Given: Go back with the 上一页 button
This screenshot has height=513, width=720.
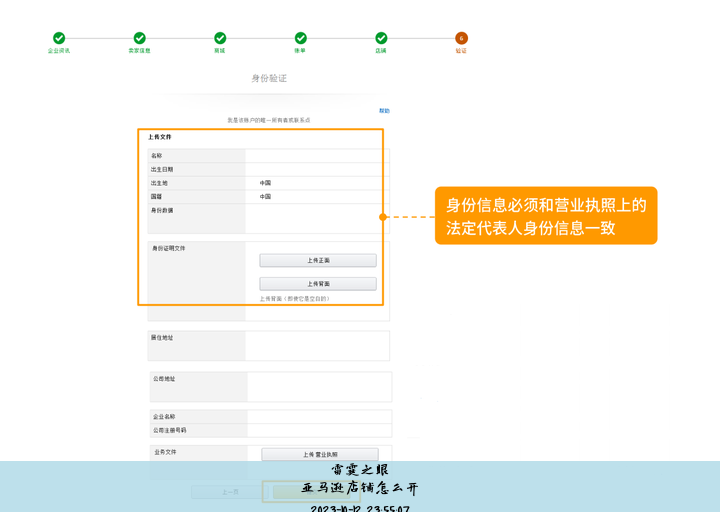Looking at the screenshot, I should click(229, 492).
